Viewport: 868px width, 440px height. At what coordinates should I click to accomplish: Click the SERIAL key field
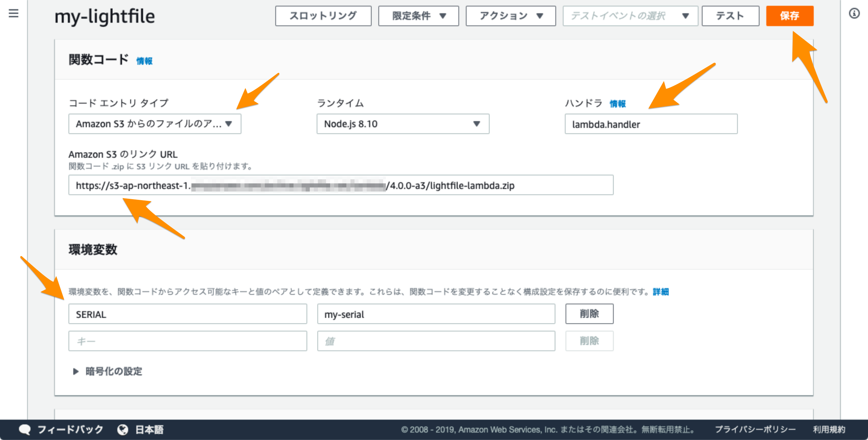pyautogui.click(x=188, y=314)
